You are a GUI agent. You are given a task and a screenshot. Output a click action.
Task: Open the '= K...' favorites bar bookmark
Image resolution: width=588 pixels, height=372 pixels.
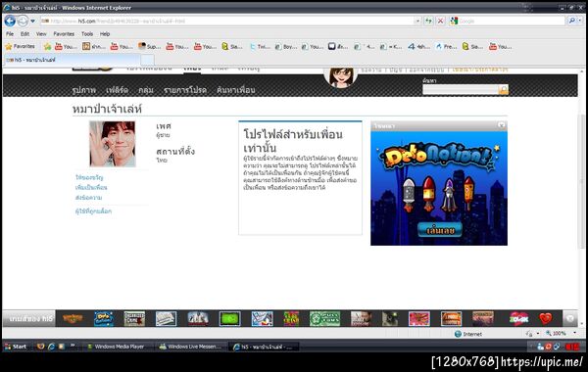pos(391,46)
